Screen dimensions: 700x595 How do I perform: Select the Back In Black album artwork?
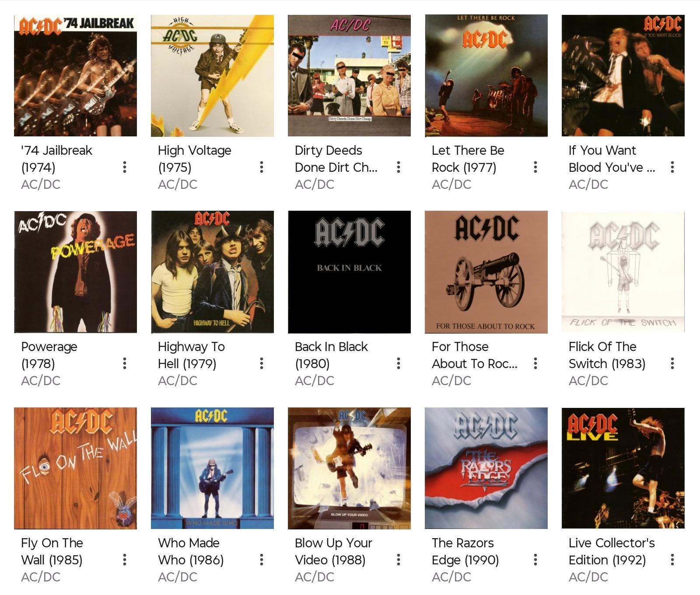click(349, 272)
